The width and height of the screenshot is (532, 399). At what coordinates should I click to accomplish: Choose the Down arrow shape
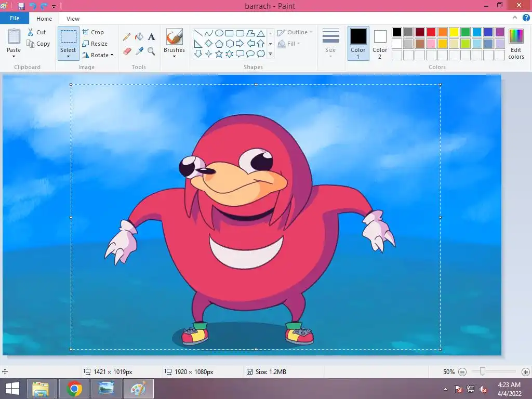click(x=198, y=54)
